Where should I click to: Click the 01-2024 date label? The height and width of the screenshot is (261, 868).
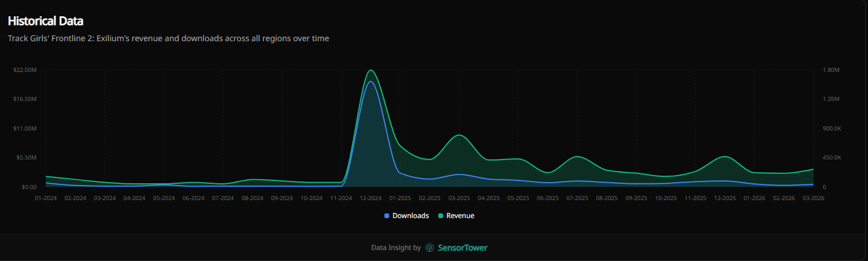(x=46, y=198)
